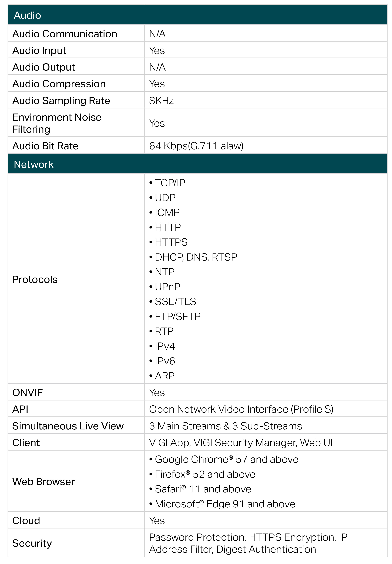Select the SSL/TLS protocol entry
The image size is (392, 564).
click(x=175, y=302)
